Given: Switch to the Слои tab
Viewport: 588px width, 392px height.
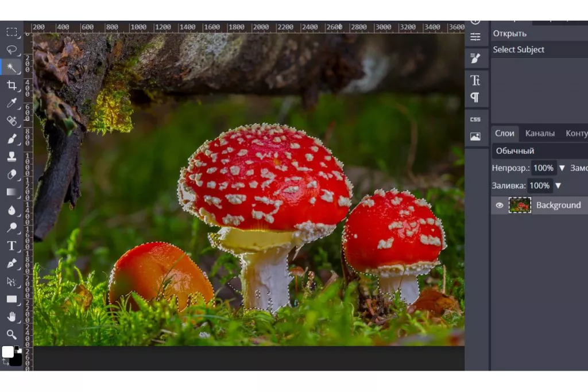Looking at the screenshot, I should pyautogui.click(x=505, y=133).
